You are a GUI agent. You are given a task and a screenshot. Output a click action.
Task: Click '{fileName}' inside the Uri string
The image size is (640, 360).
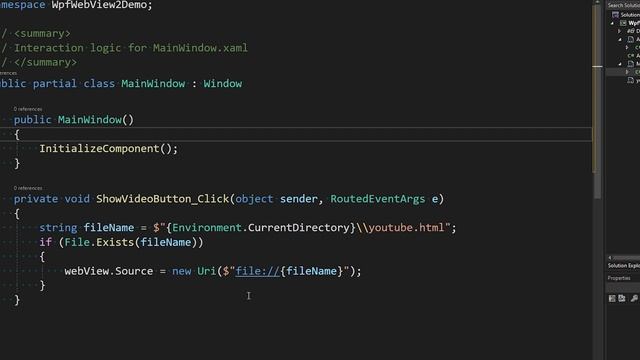pyautogui.click(x=311, y=271)
